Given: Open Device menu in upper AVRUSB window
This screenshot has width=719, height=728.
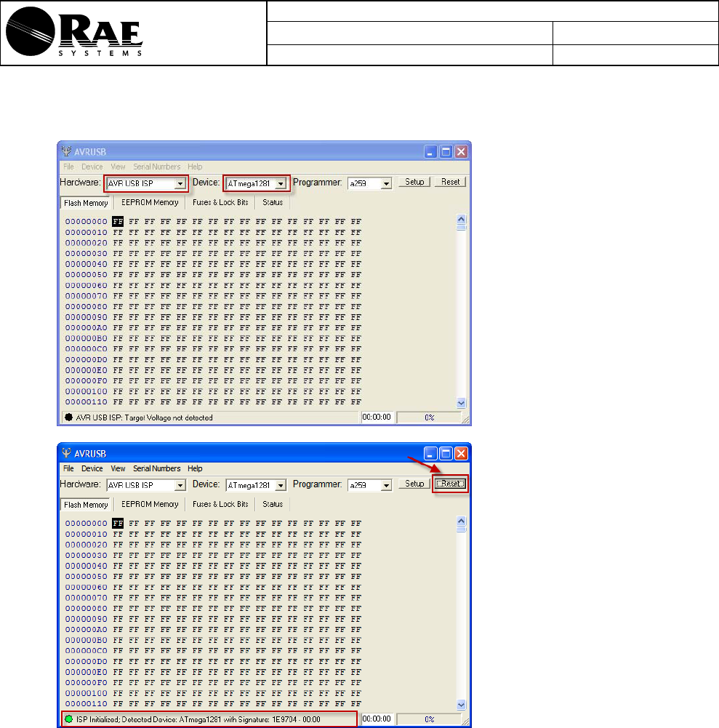Looking at the screenshot, I should point(92,167).
